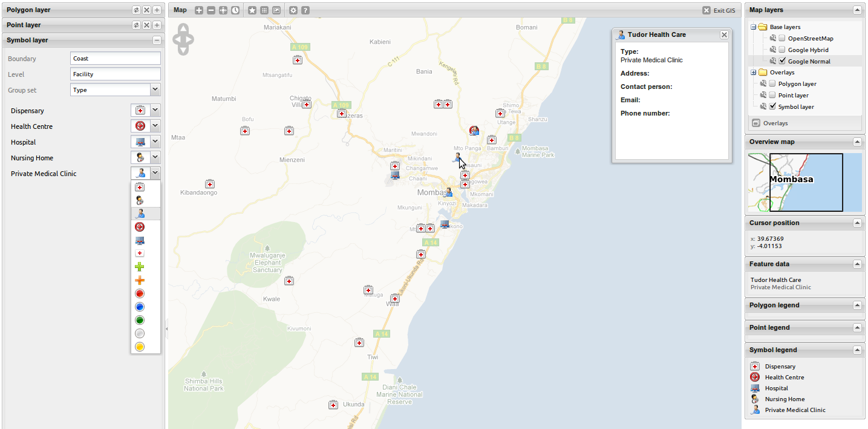Uncheck the Symbol layer overlay checkbox
The height and width of the screenshot is (429, 868).
click(x=772, y=106)
